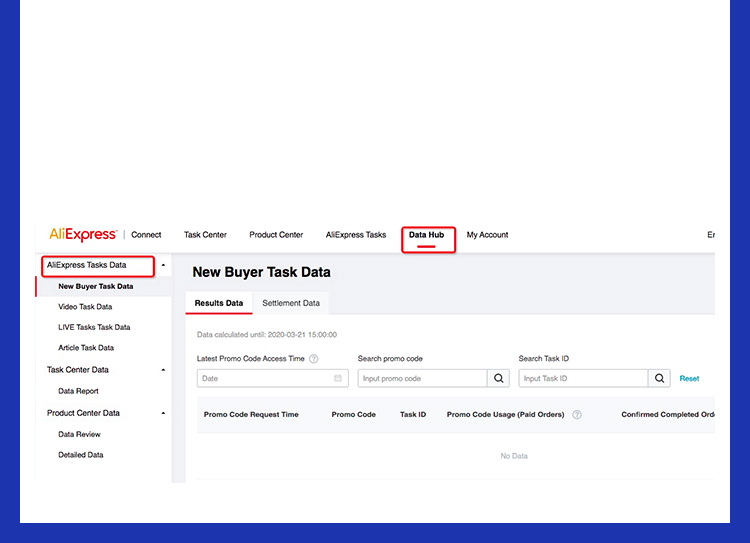The image size is (750, 543).
Task: Focus the Input promo code field
Action: pyautogui.click(x=422, y=378)
